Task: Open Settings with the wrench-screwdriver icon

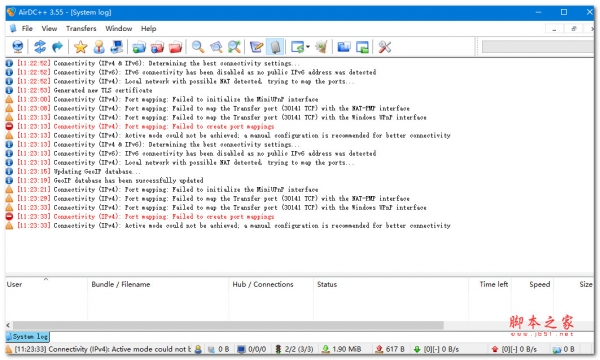Action: 385,47
